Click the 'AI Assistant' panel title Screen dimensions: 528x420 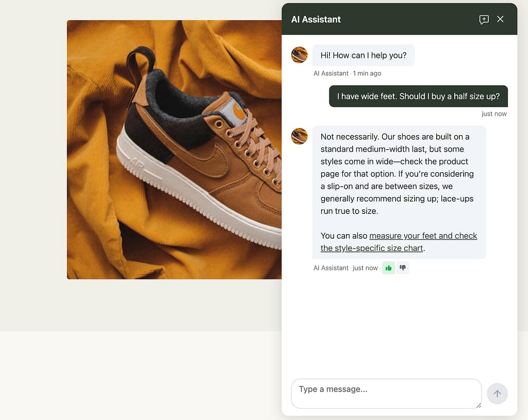[x=316, y=20]
